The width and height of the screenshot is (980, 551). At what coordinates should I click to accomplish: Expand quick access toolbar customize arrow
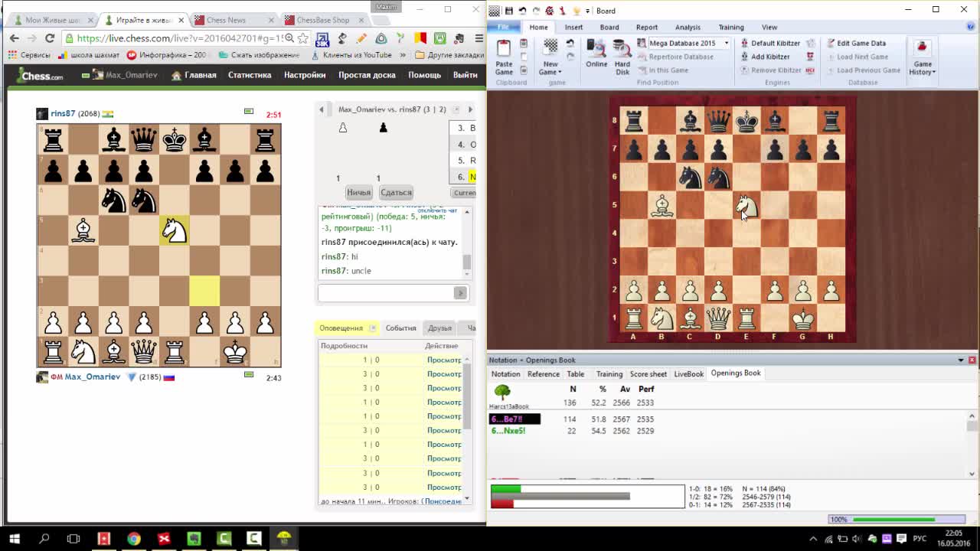click(588, 11)
